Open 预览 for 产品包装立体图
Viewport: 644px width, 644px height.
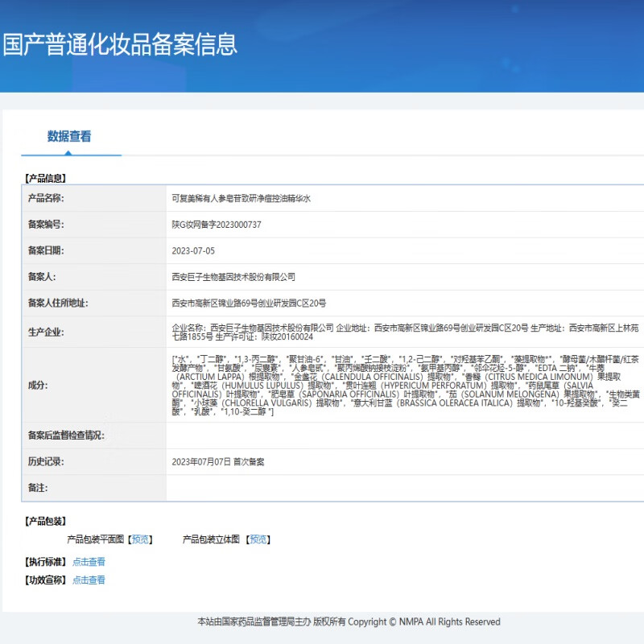(258, 539)
